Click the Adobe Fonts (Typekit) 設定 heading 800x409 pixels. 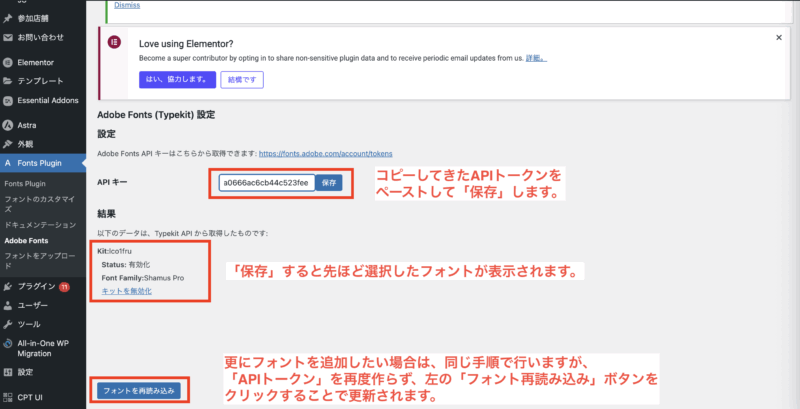[x=156, y=115]
